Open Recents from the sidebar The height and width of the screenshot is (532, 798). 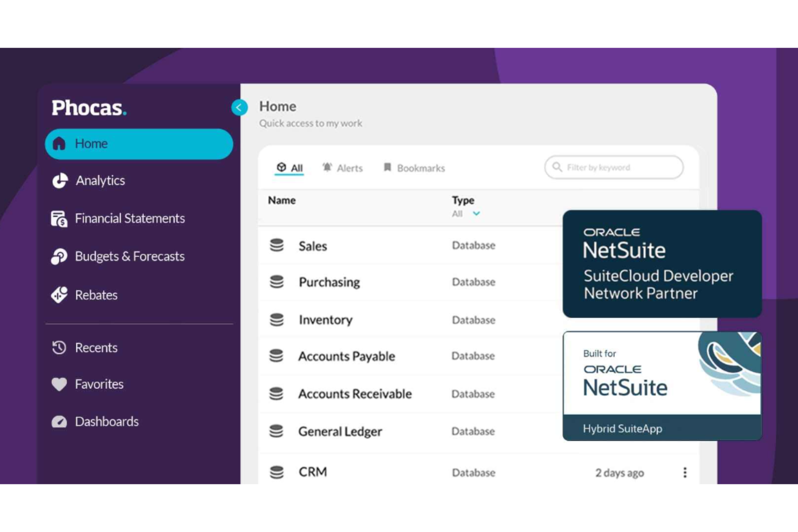coord(96,348)
